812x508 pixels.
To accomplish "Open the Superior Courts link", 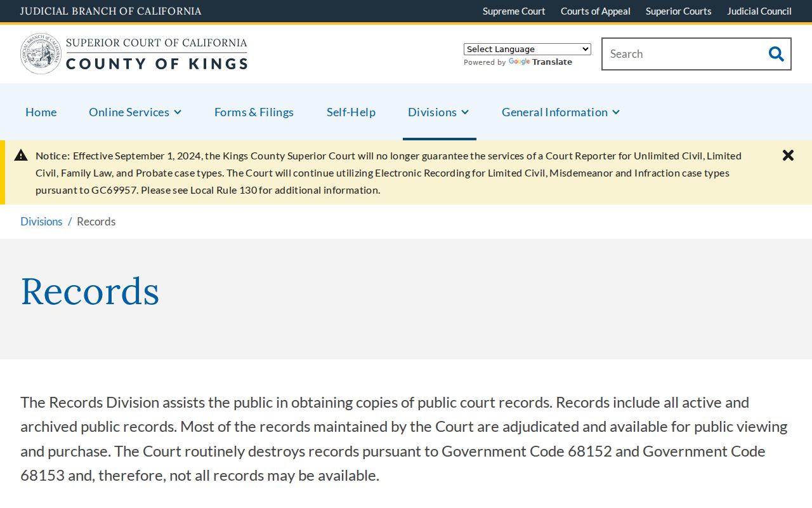I will click(x=679, y=11).
